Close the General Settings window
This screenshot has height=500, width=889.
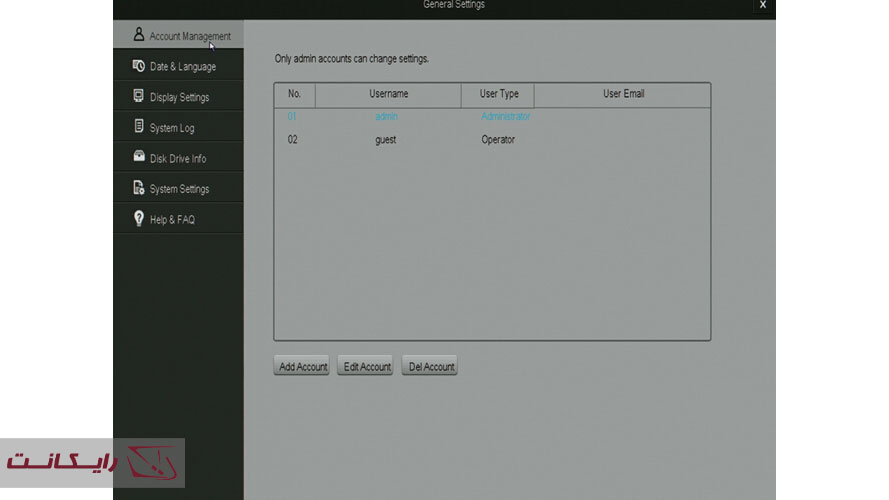(762, 6)
